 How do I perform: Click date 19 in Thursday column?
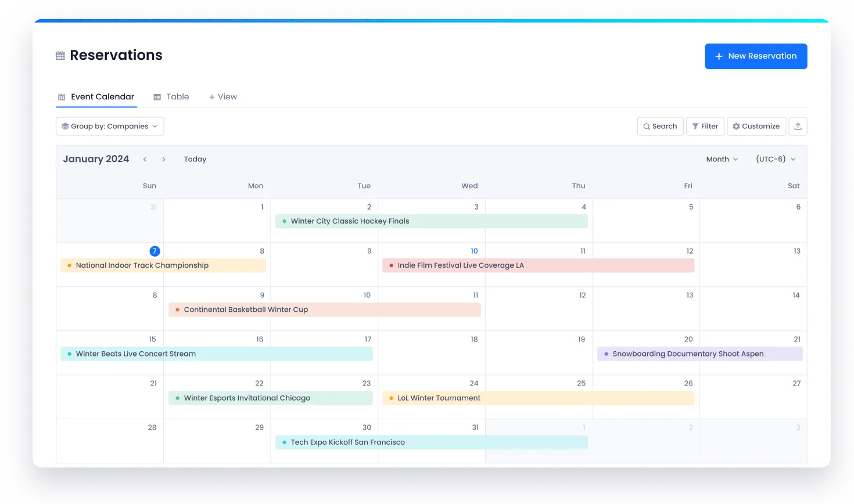coord(582,339)
